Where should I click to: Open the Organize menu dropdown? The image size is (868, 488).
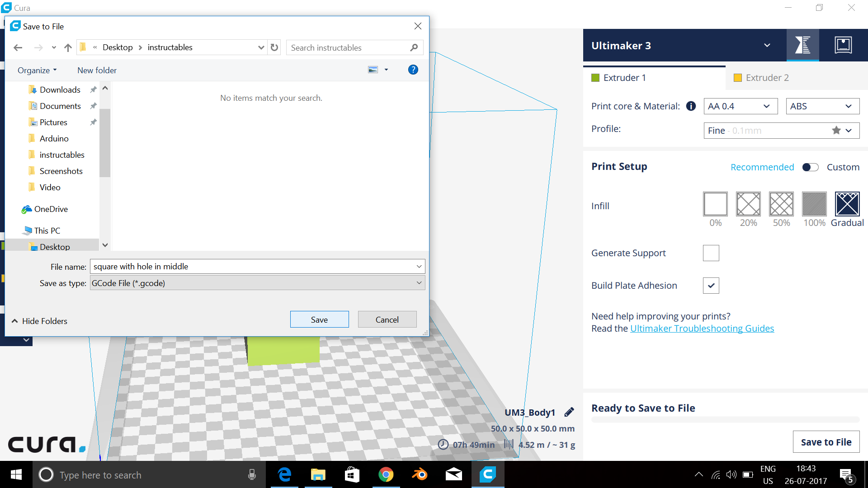[37, 70]
